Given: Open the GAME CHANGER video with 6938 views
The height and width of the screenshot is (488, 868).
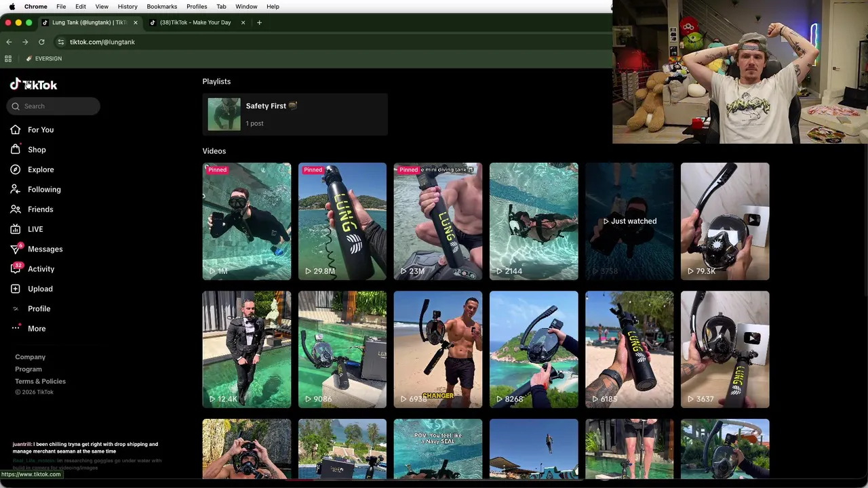Looking at the screenshot, I should click(x=438, y=350).
